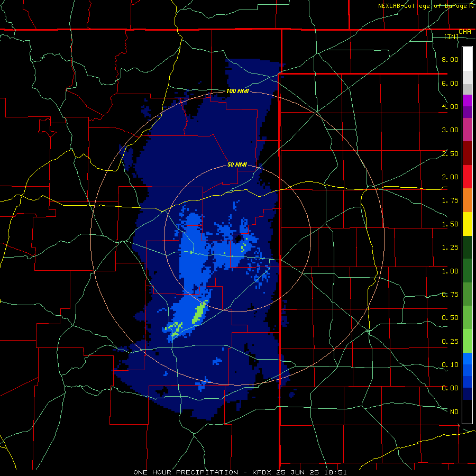Click the '1.50' scale label
This screenshot has width=476, height=476.
pos(450,224)
